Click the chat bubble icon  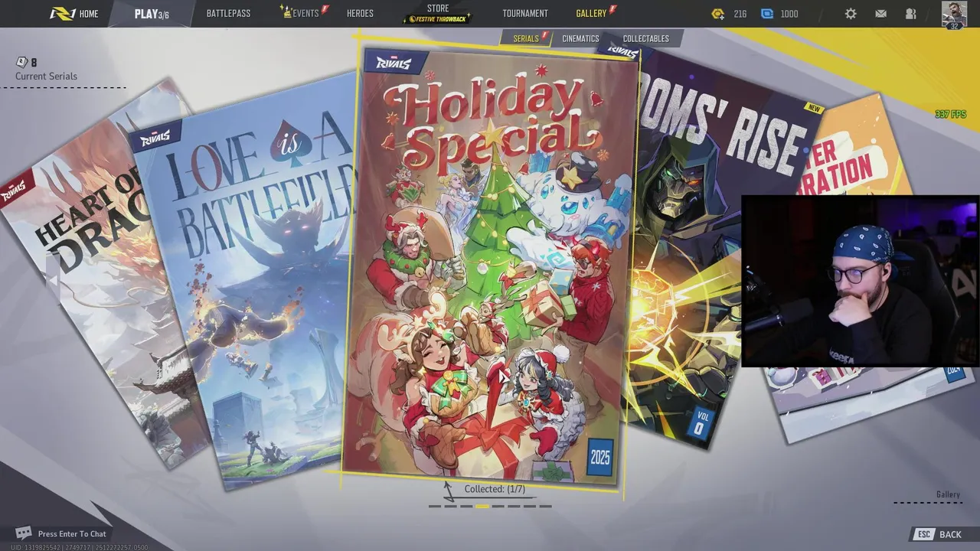[24, 533]
